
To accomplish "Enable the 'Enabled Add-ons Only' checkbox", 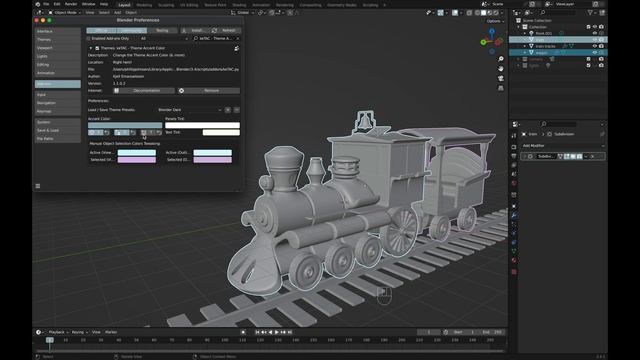I will [89, 38].
